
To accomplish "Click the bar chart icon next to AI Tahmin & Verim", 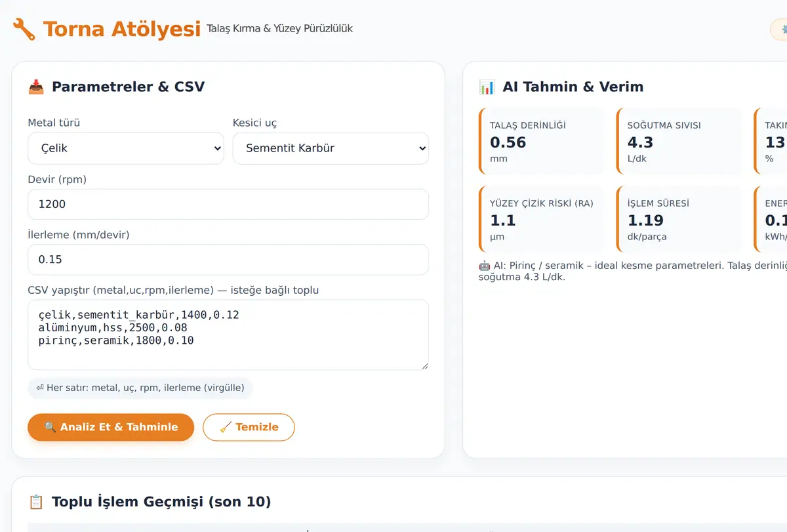I will coord(487,87).
